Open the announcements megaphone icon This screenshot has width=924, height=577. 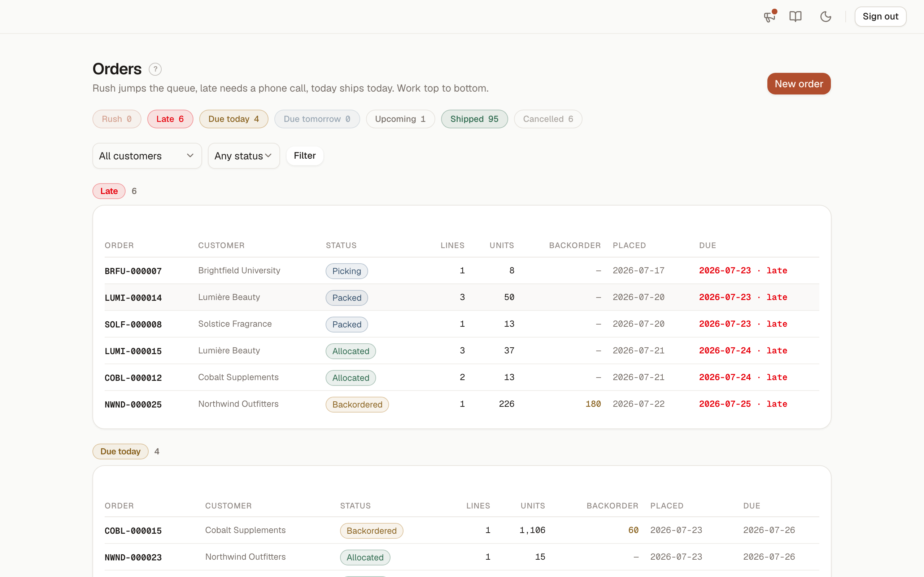point(770,17)
